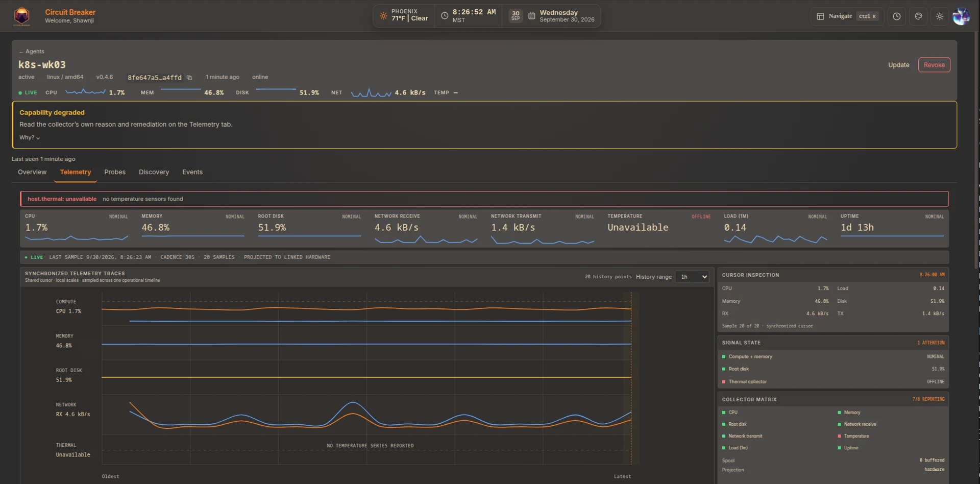The image size is (980, 484).
Task: Open the Probes tab
Action: click(x=115, y=172)
